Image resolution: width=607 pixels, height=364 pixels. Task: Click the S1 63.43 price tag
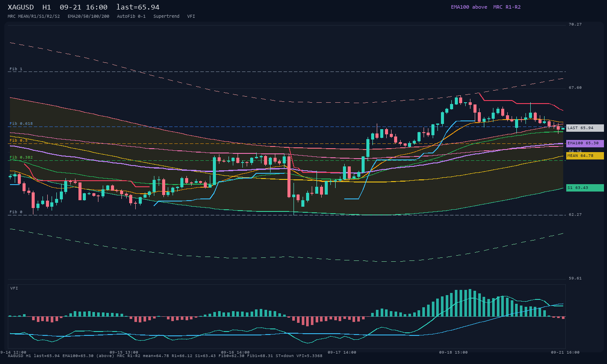coord(585,188)
